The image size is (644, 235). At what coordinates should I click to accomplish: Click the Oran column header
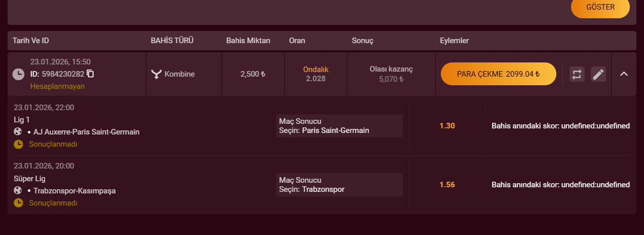coord(297,41)
